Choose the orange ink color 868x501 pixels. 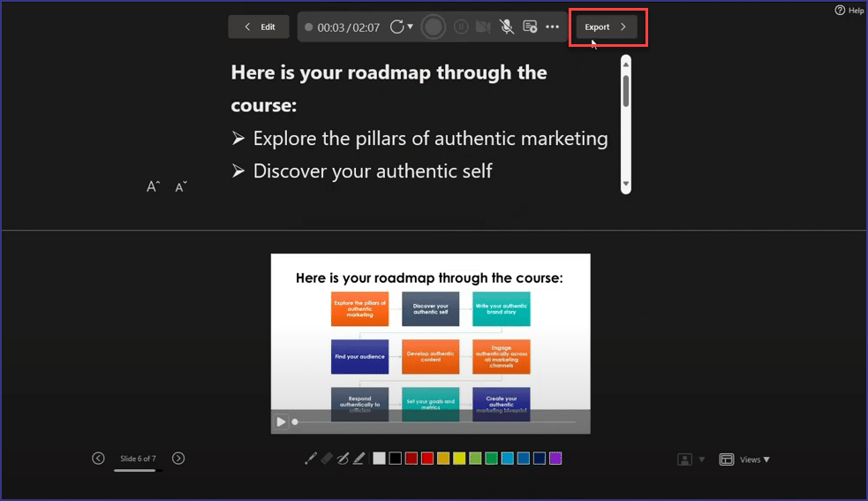443,459
